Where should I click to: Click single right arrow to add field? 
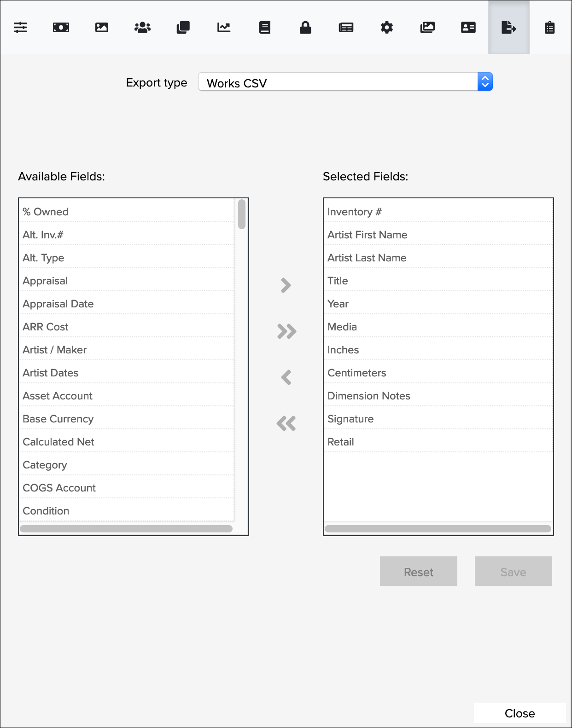pyautogui.click(x=286, y=285)
